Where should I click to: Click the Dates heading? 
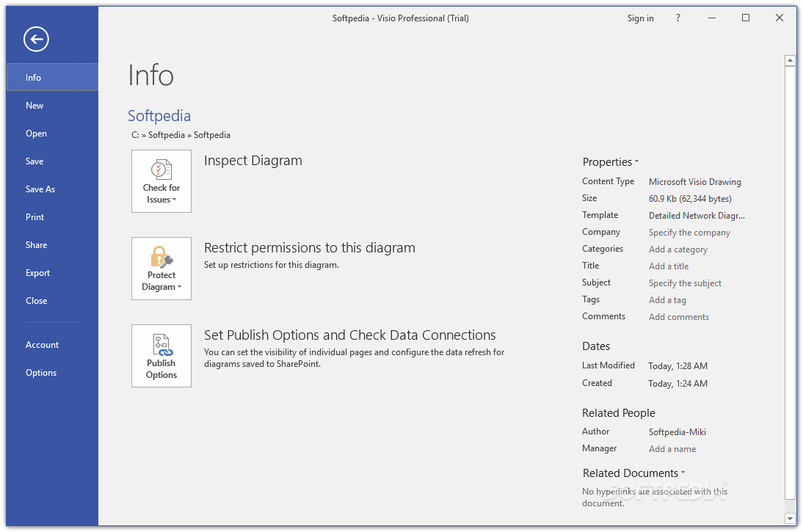(x=595, y=346)
